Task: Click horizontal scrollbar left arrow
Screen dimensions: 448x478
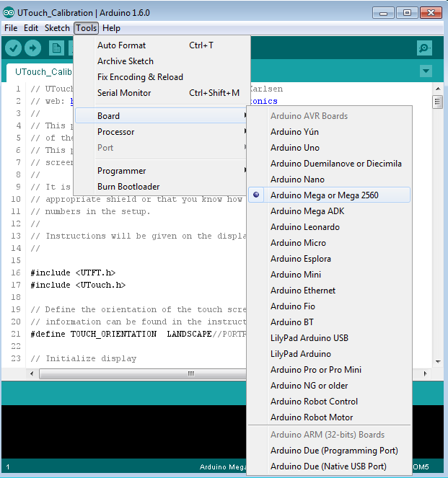Action: click(x=32, y=373)
